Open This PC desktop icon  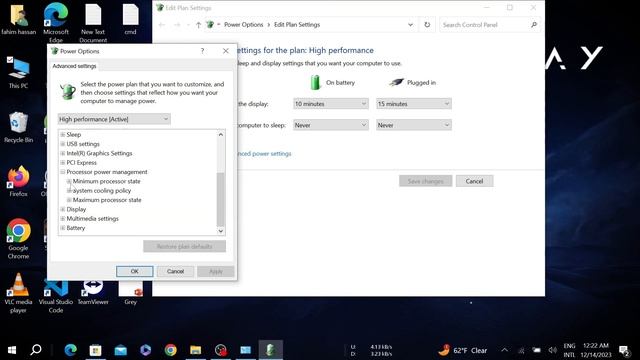18,73
